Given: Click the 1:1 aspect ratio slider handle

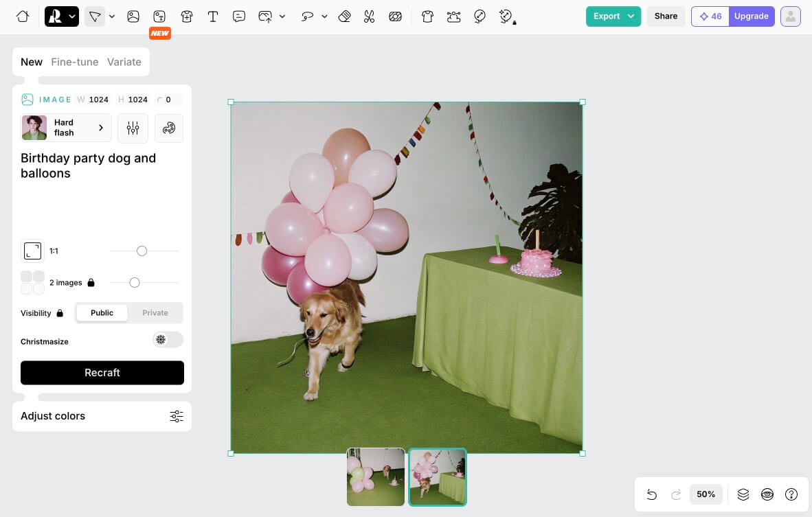Looking at the screenshot, I should coord(142,251).
